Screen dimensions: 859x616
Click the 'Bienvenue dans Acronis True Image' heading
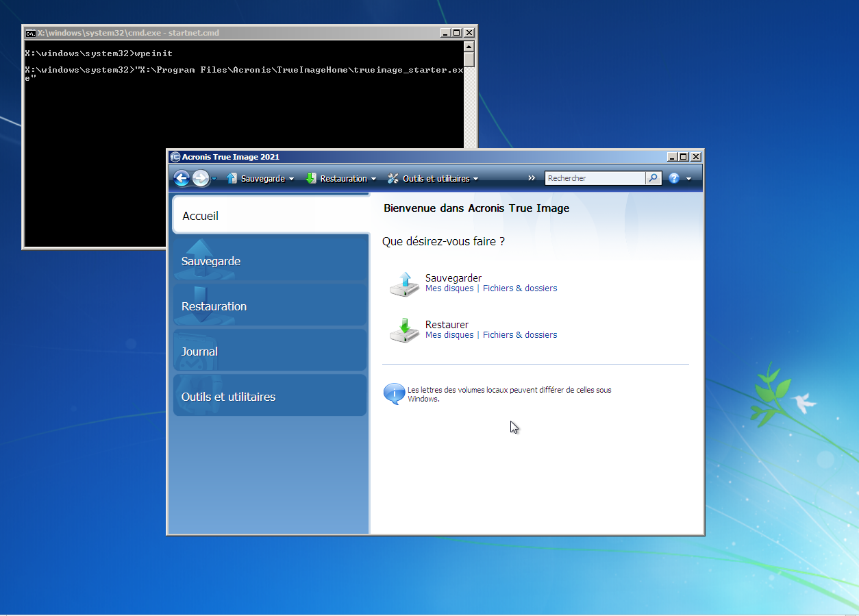[x=476, y=208]
